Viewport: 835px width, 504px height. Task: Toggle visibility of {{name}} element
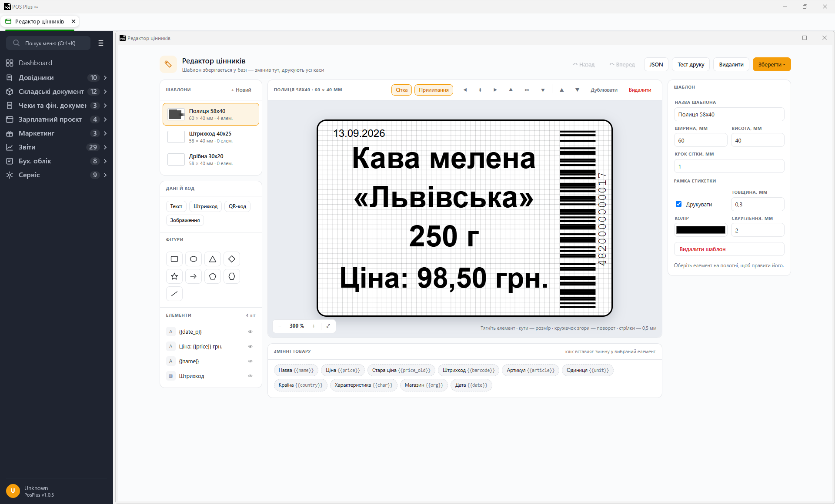(x=250, y=361)
